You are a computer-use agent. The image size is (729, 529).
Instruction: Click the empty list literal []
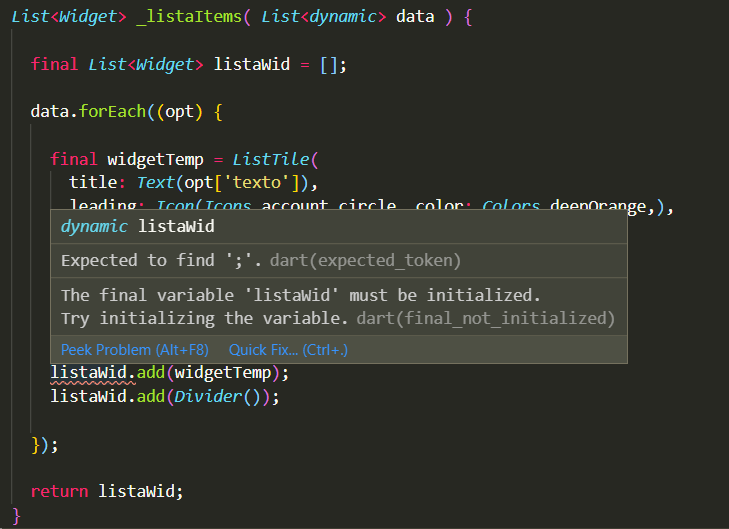330,65
